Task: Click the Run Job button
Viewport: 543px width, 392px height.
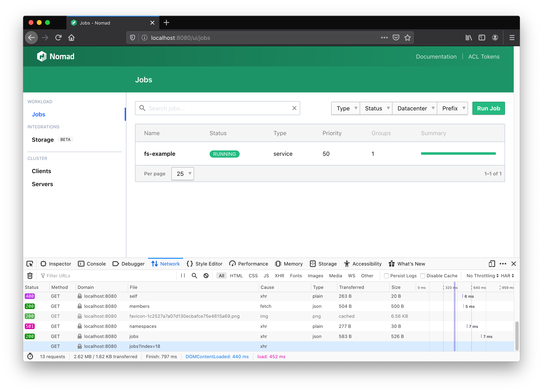Action: click(488, 108)
